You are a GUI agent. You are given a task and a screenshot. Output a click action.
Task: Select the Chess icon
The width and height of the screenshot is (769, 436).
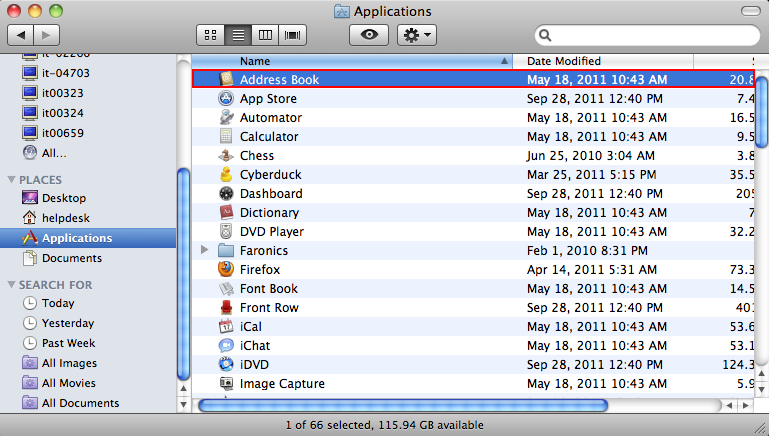coord(226,155)
